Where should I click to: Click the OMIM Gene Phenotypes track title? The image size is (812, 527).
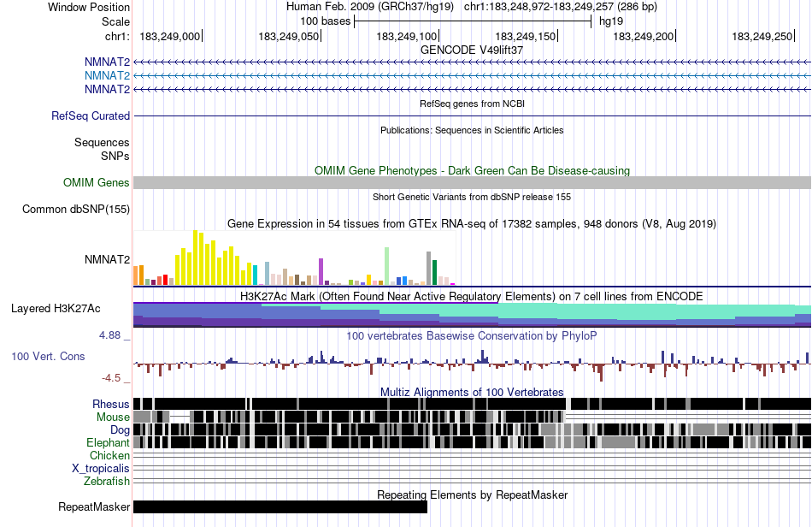pos(472,170)
